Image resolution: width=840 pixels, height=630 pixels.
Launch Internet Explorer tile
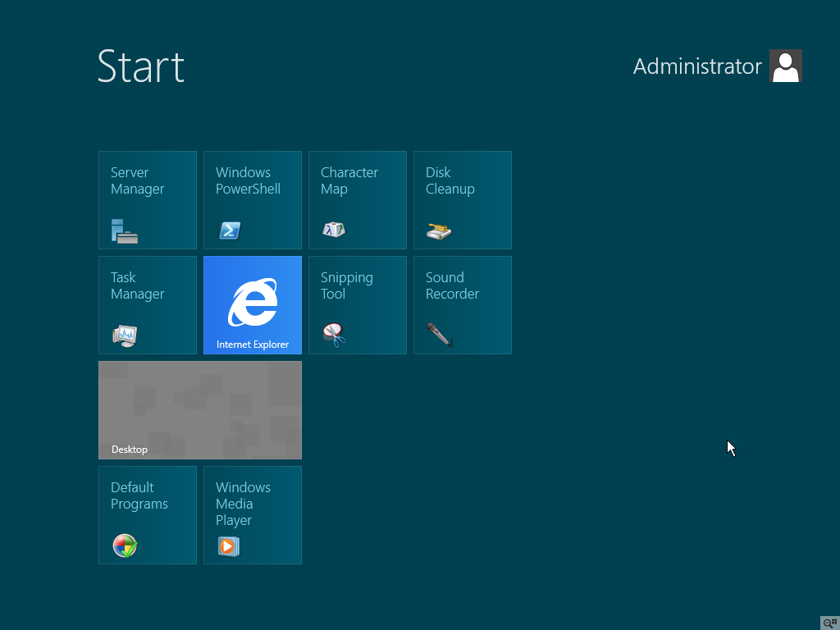(x=253, y=305)
